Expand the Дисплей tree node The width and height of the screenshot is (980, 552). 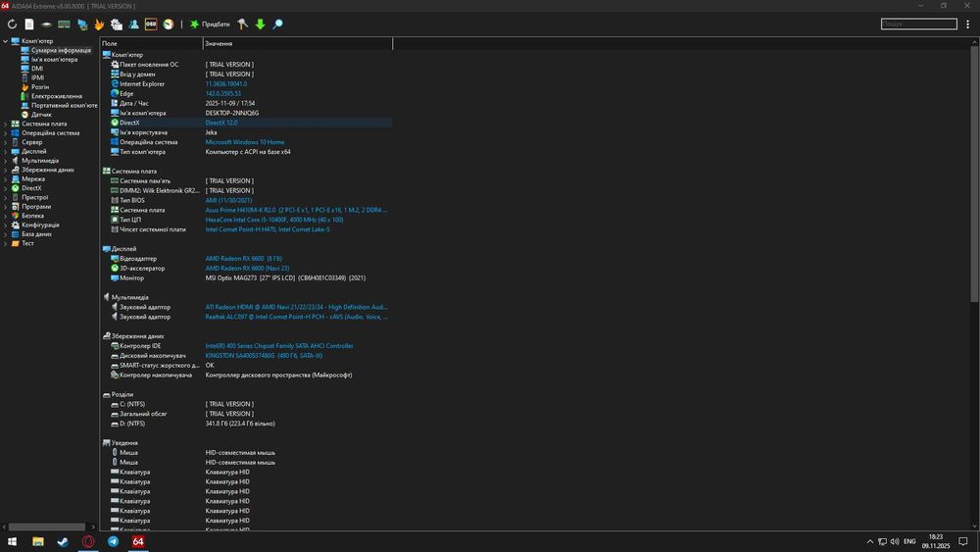pos(6,151)
